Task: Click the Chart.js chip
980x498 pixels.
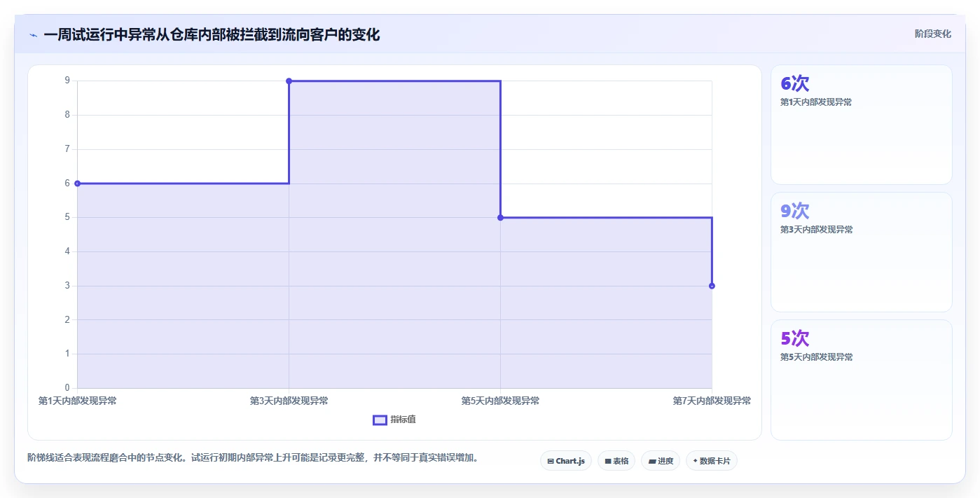Action: coord(566,461)
